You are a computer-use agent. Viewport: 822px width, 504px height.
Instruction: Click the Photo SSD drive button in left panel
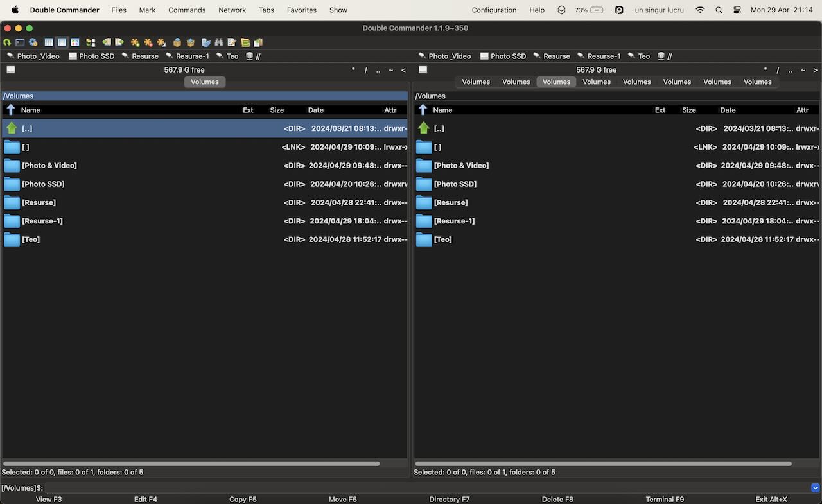pyautogui.click(x=91, y=56)
